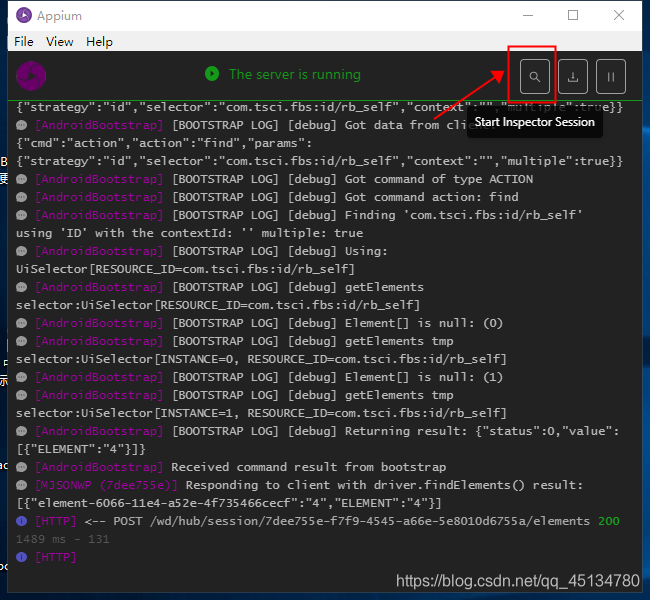Click the debug icon beside 'Finding com.tsci.fbs' line

pyautogui.click(x=22, y=215)
